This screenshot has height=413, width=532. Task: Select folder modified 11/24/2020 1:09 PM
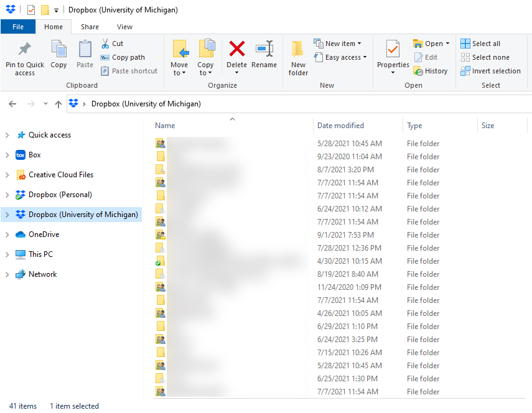(338, 287)
